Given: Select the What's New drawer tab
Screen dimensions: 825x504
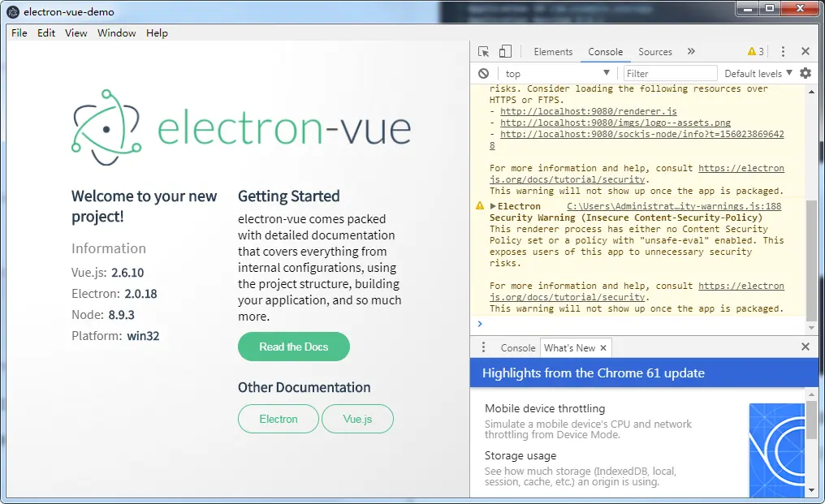Looking at the screenshot, I should coord(570,347).
